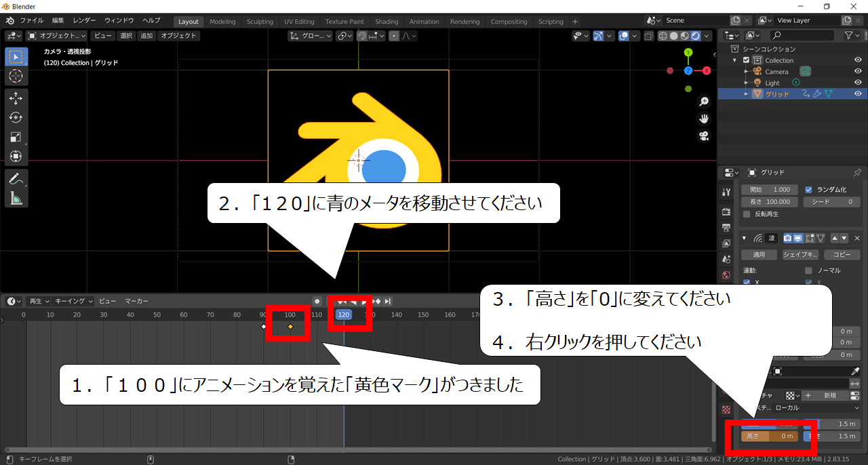The height and width of the screenshot is (465, 868).
Task: Toggle 波 modifier render visibility
Action: point(787,238)
